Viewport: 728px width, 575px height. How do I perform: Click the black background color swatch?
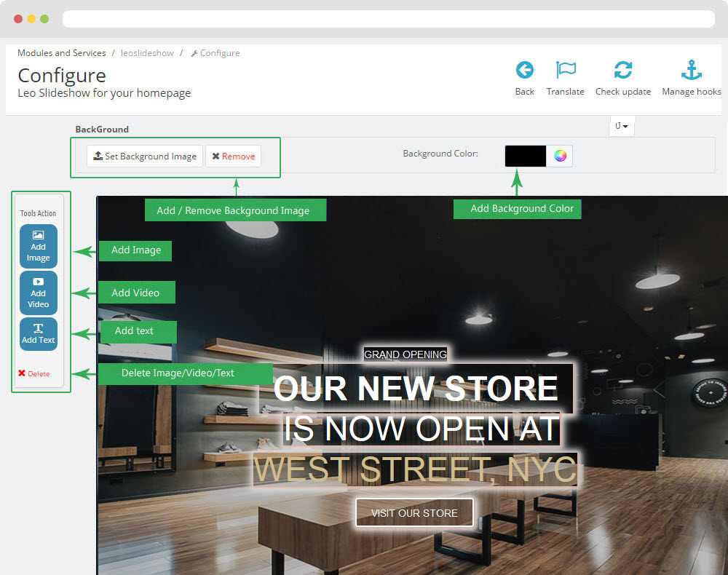[x=526, y=156]
